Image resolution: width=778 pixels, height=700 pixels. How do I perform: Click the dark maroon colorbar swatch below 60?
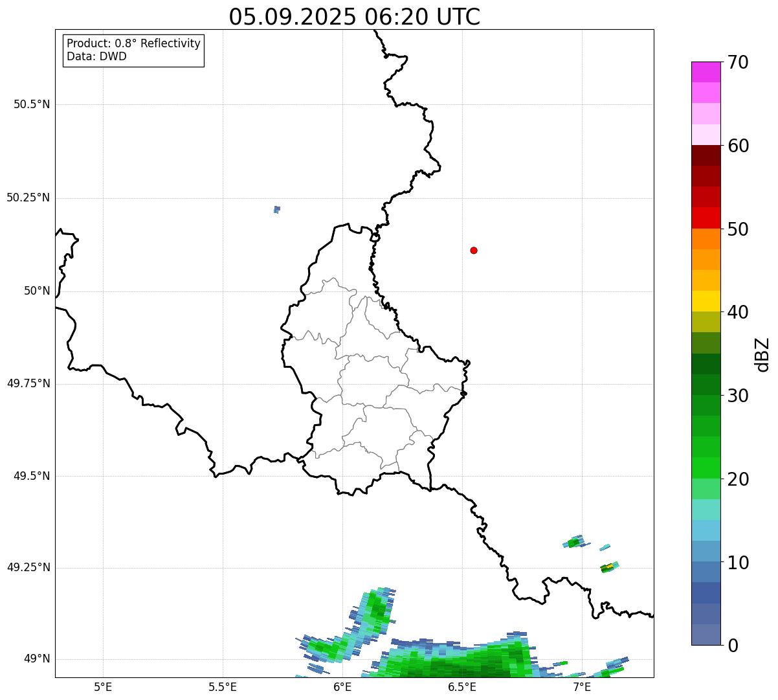(x=706, y=155)
